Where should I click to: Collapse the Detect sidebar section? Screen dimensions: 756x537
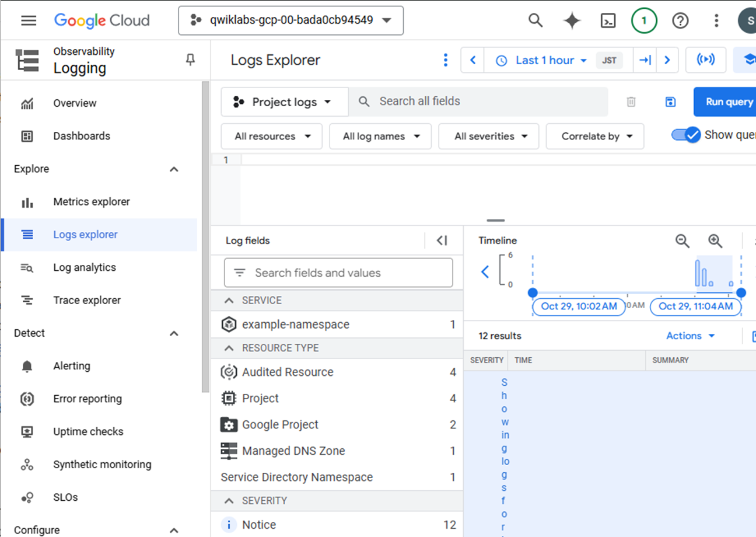(x=174, y=333)
